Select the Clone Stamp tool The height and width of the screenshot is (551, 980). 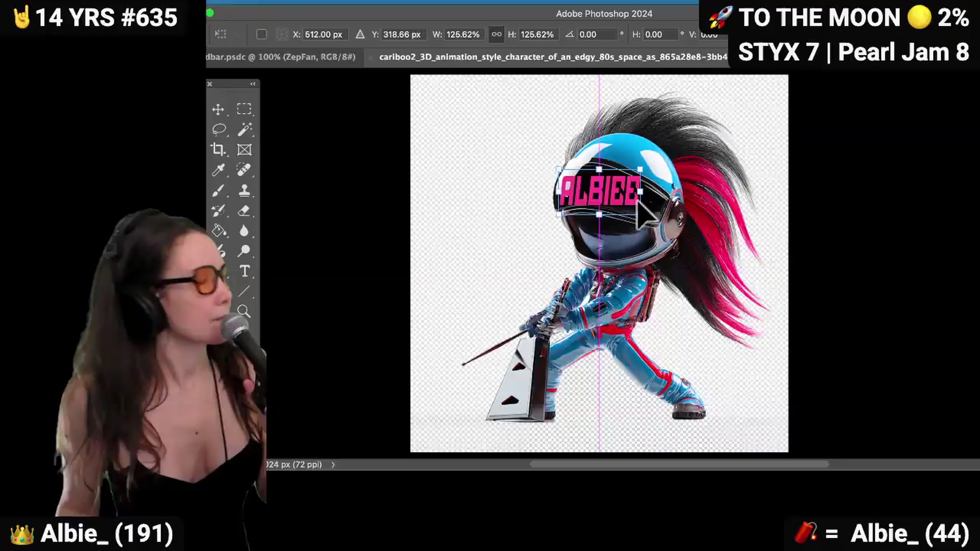244,190
